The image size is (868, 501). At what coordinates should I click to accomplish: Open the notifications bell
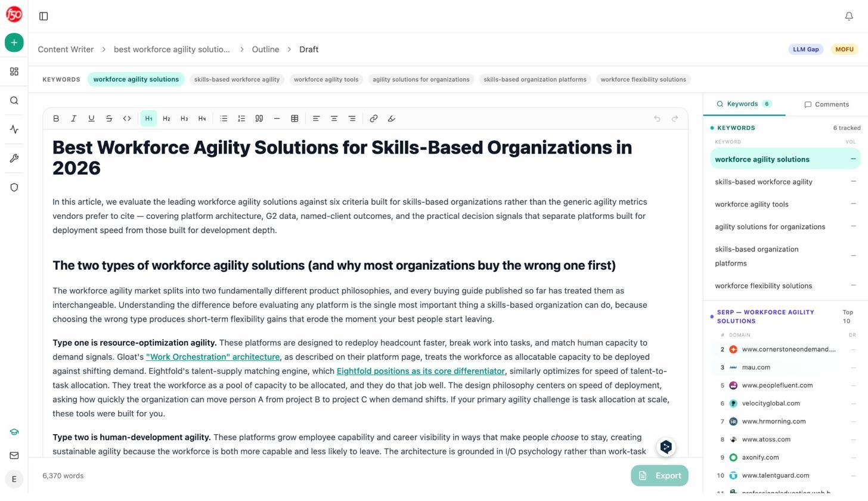click(x=849, y=16)
